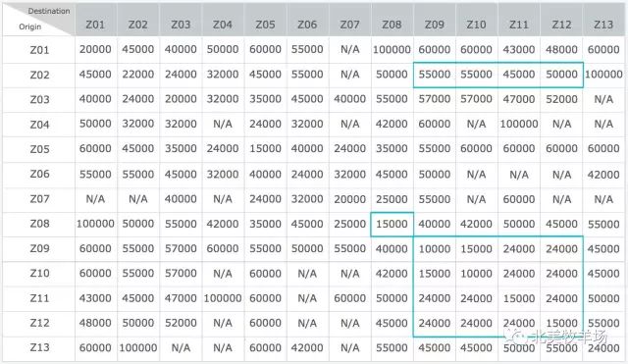This screenshot has width=628, height=364.
Task: Click the 20000 cell for Z01 to Z01
Action: 95,49
